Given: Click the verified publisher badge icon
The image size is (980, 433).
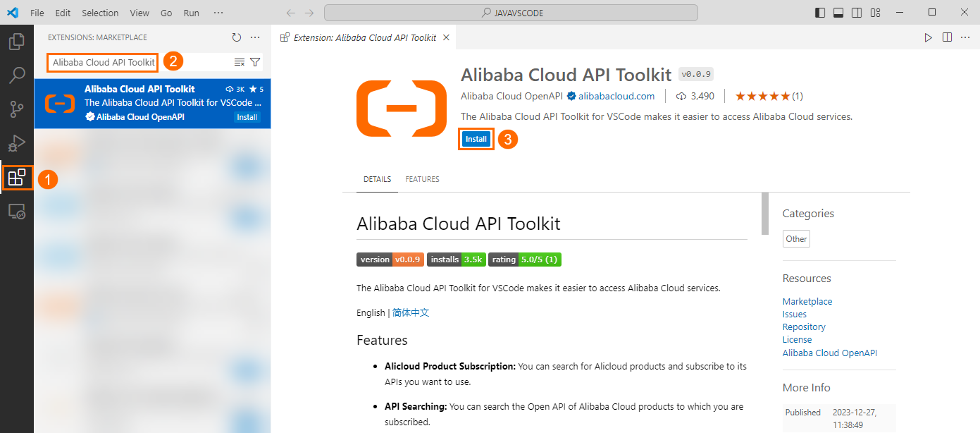Looking at the screenshot, I should [571, 96].
